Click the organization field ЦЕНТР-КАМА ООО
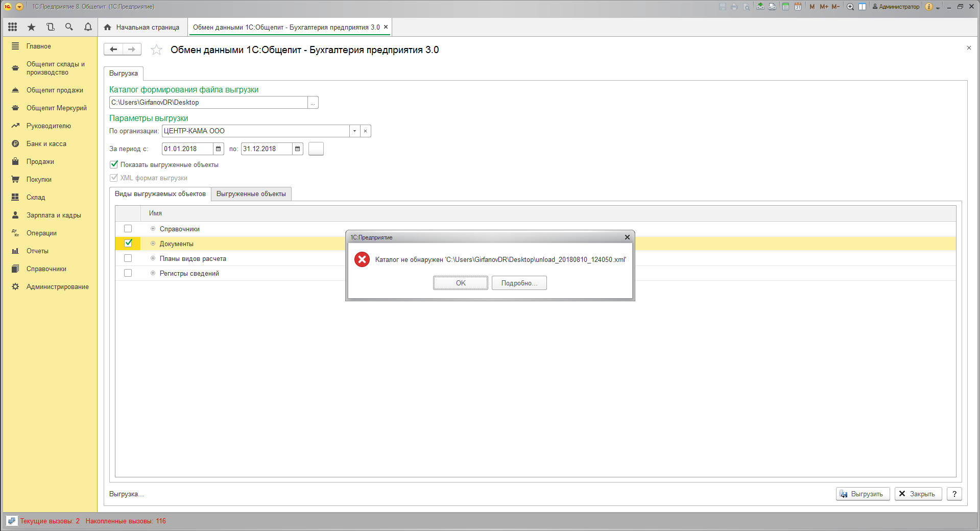 [x=256, y=131]
